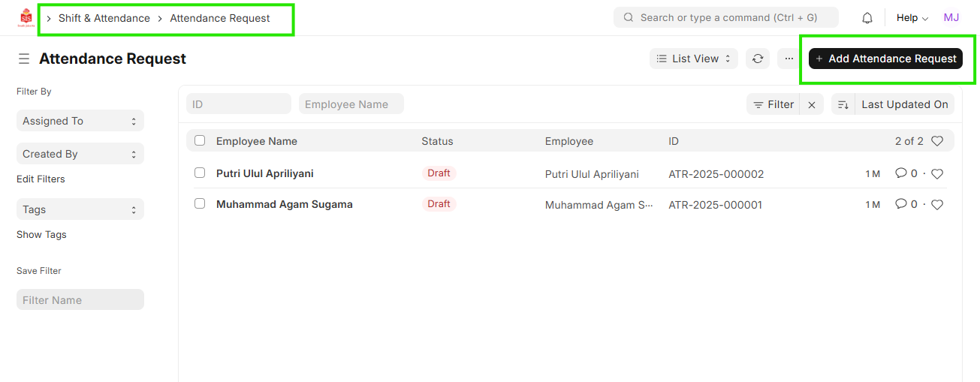Open the Help menu
The height and width of the screenshot is (382, 980).
click(912, 18)
